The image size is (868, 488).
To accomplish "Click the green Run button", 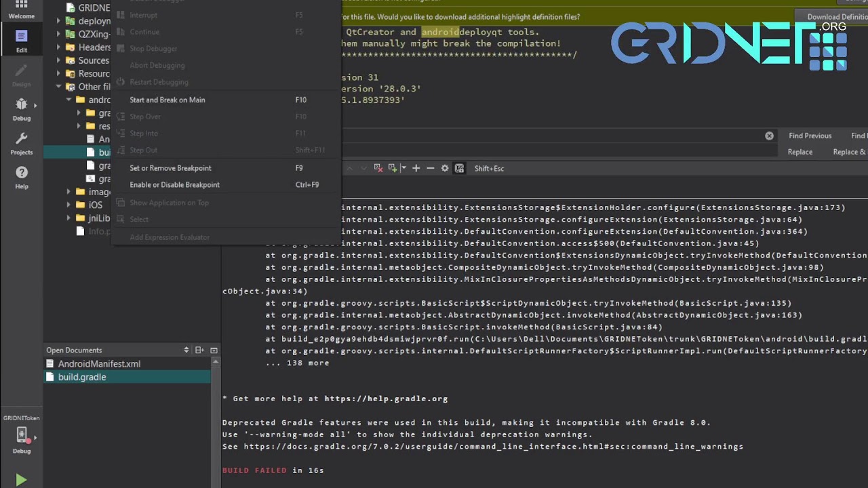I will [x=21, y=480].
